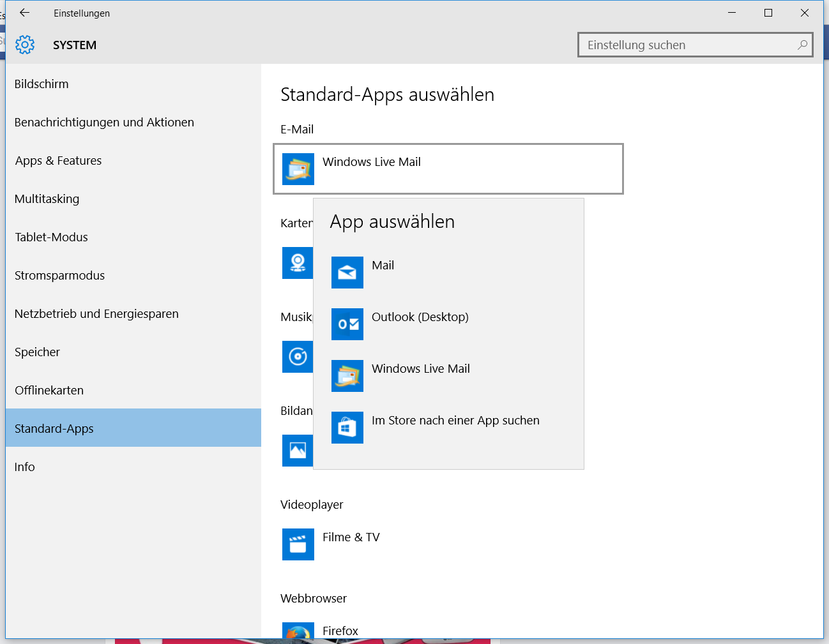Open Benachrichtigungen und Aktionen section
Image resolution: width=829 pixels, height=644 pixels.
click(104, 123)
